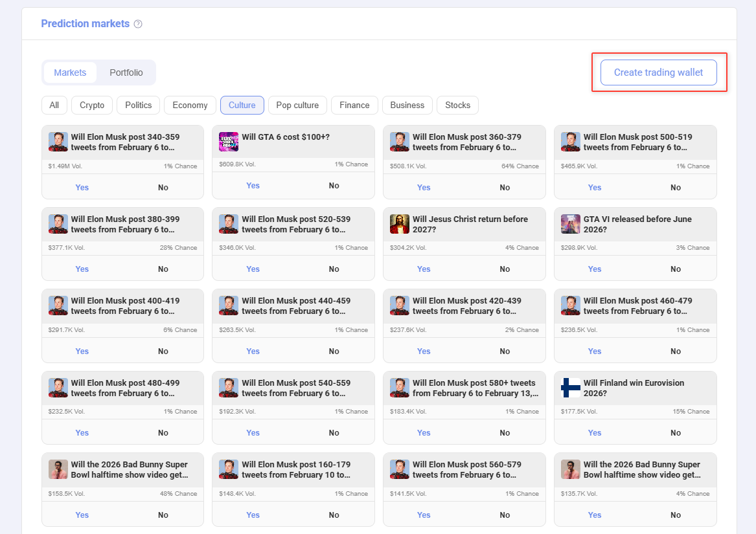Screen dimensions: 756x534
Task: Click the help icon beside Prediction markets
Action: [138, 24]
